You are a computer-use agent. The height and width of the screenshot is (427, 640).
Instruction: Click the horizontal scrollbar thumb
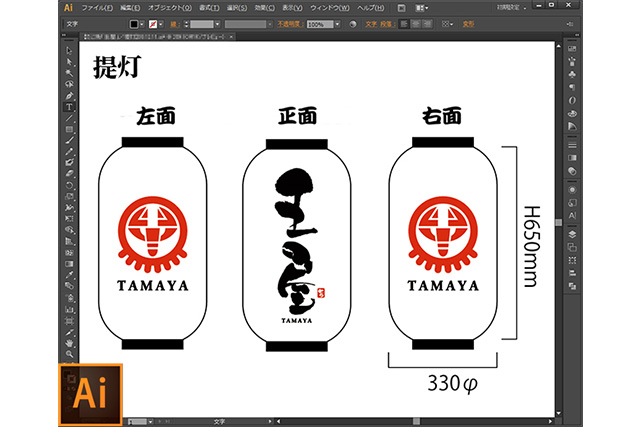[x=416, y=421]
